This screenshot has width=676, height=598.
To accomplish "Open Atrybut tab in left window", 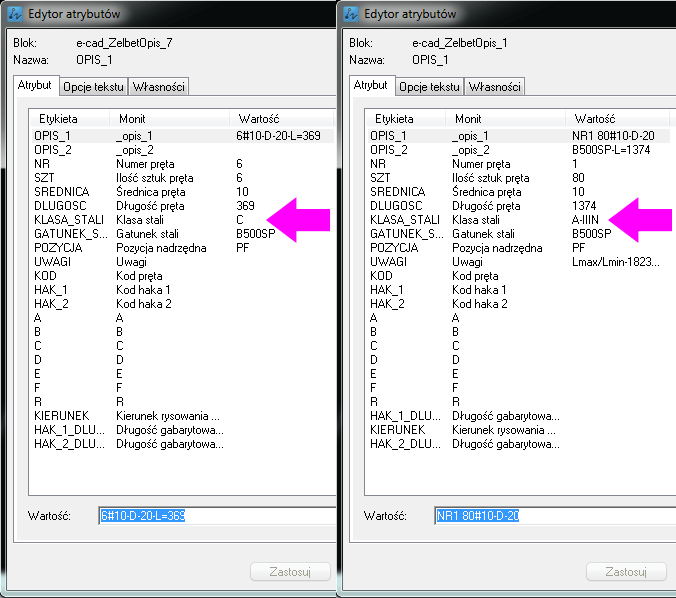I will (x=34, y=85).
